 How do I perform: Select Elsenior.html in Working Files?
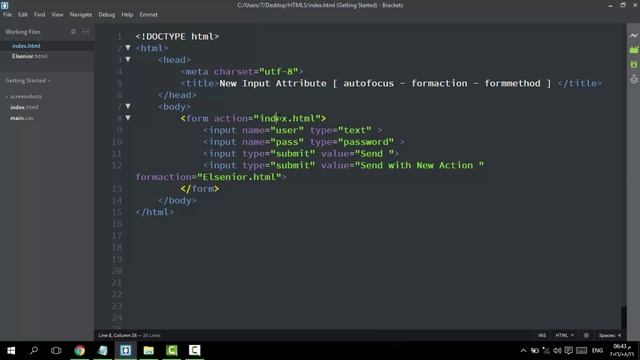29,56
